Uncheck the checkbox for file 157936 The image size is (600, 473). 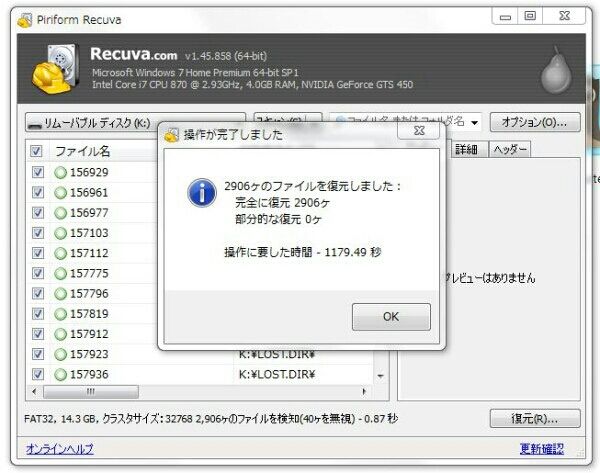38,374
